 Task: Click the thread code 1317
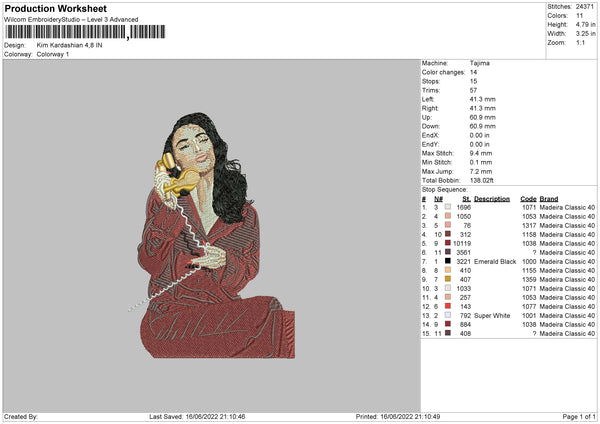coord(529,225)
